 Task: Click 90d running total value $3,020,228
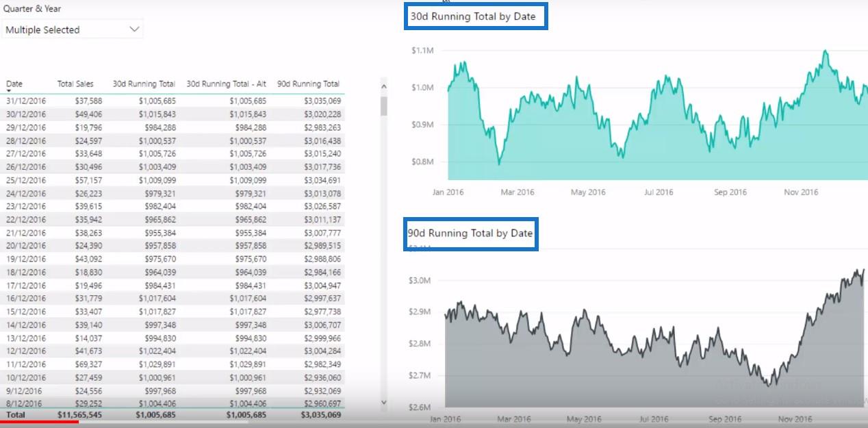322,114
